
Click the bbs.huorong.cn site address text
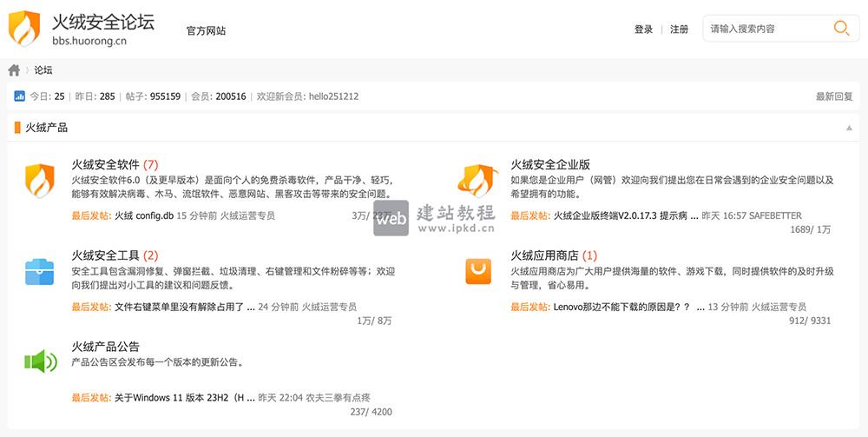[x=89, y=41]
